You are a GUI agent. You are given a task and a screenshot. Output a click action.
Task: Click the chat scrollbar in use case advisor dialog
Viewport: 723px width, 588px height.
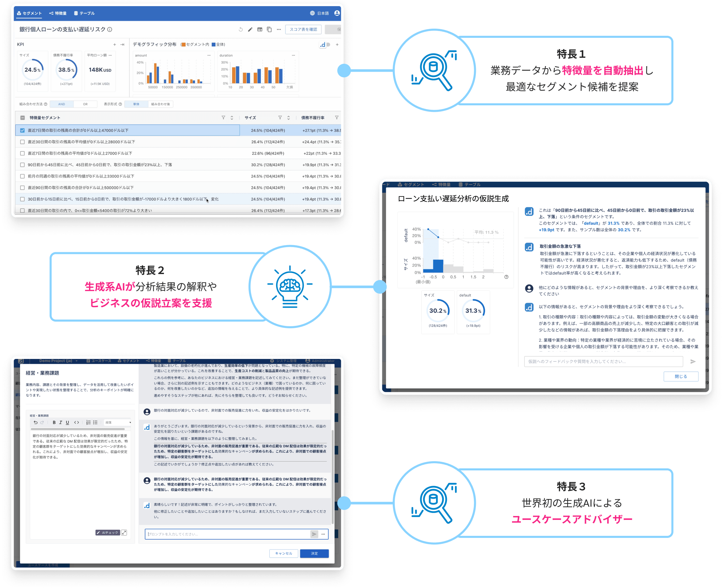[333, 477]
